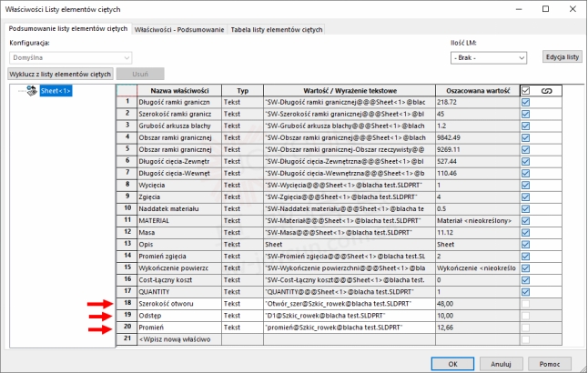Image resolution: width=588 pixels, height=373 pixels.
Task: Click the Usuń button
Action: [x=140, y=74]
